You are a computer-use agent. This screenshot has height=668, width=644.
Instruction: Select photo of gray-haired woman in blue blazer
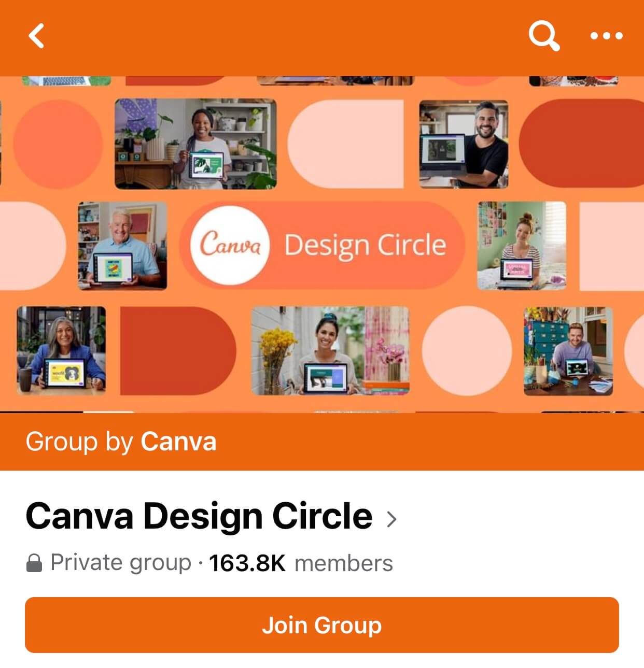[x=61, y=350]
